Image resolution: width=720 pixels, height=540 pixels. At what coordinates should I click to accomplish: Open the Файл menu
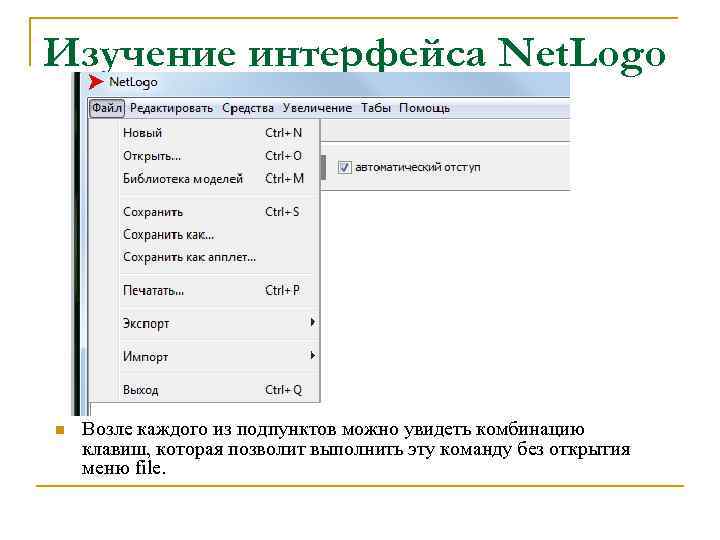pyautogui.click(x=107, y=108)
